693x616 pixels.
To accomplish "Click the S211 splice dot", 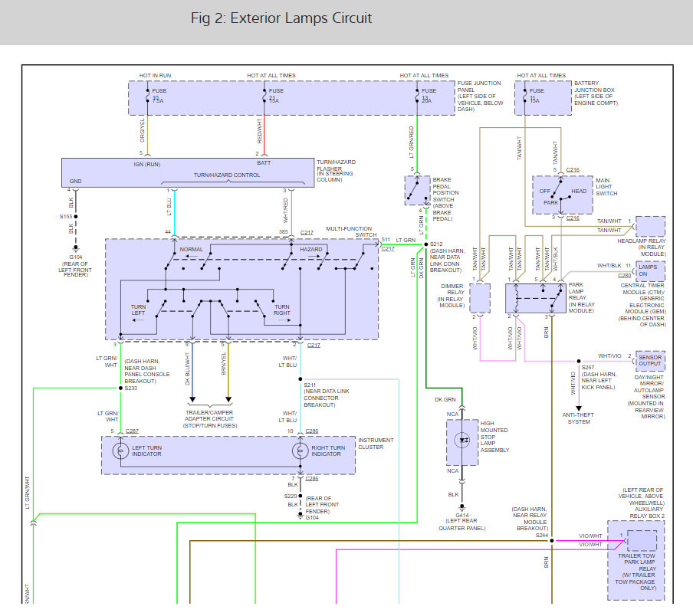I will pyautogui.click(x=301, y=379).
